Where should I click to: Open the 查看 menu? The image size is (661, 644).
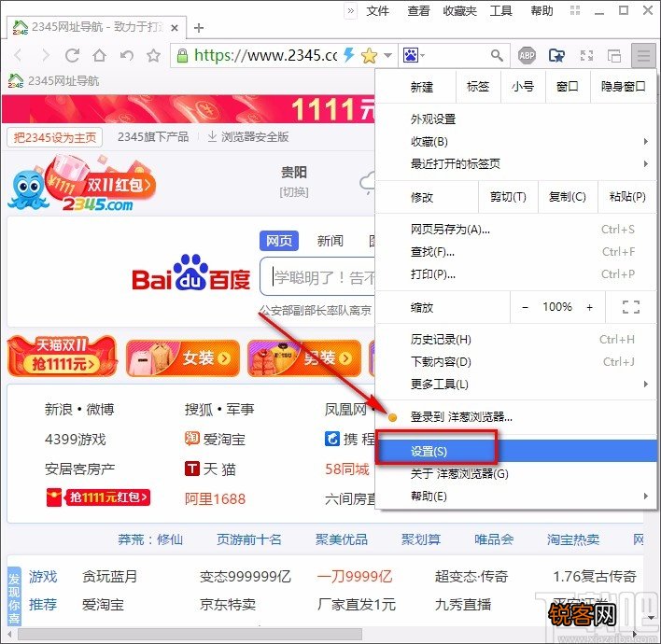[x=418, y=10]
